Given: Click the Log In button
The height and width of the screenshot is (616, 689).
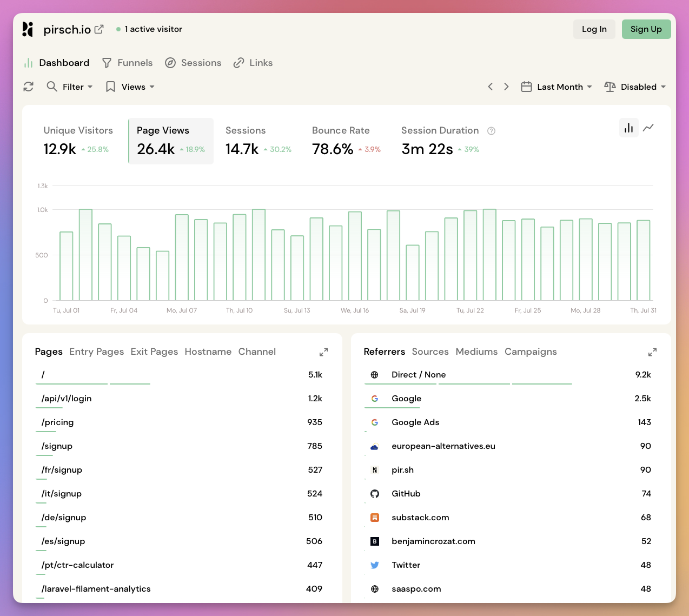Looking at the screenshot, I should (x=594, y=29).
